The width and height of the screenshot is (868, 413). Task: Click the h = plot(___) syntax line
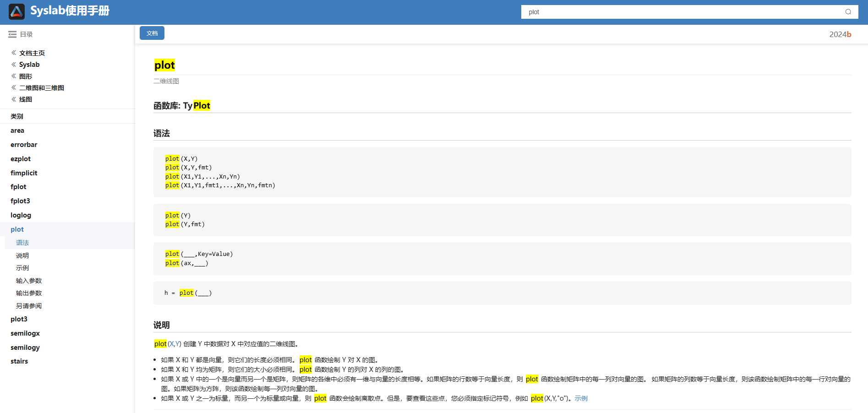point(188,293)
